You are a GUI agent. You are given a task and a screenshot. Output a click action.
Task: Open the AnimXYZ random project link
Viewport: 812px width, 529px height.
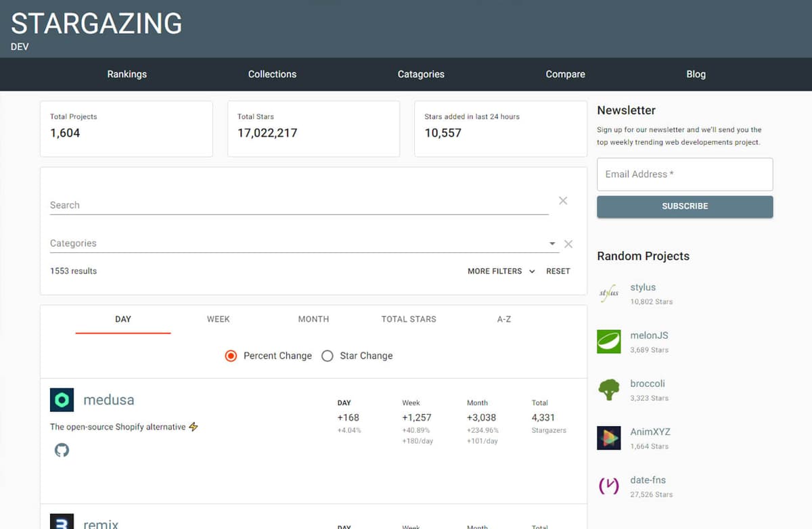click(650, 432)
